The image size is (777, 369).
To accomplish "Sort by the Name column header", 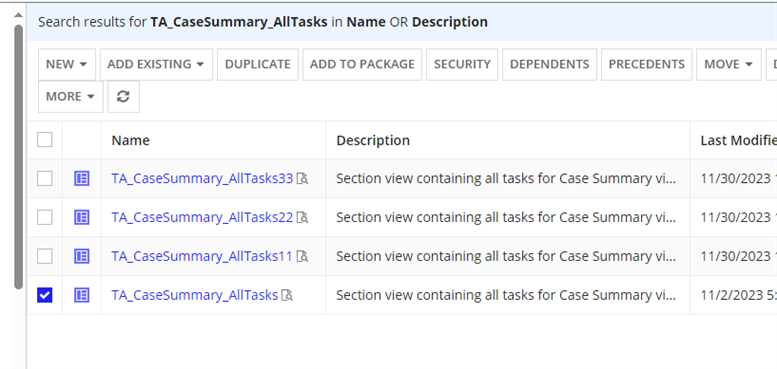I will [x=130, y=140].
